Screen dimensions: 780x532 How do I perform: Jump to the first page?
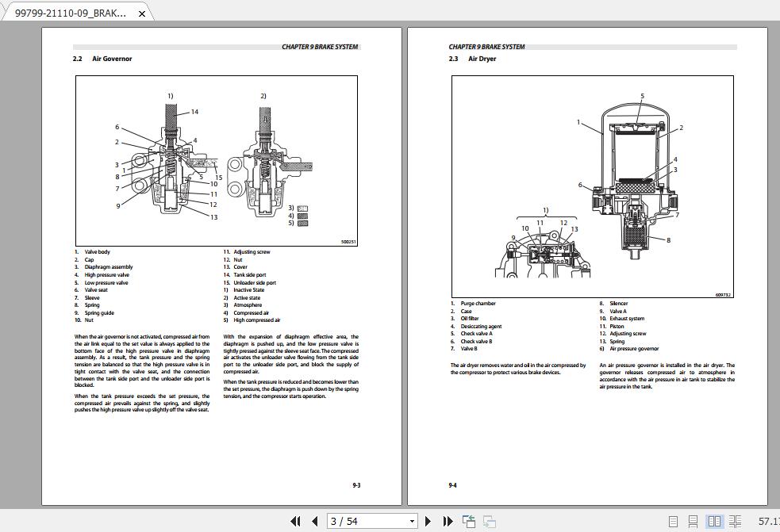297,521
